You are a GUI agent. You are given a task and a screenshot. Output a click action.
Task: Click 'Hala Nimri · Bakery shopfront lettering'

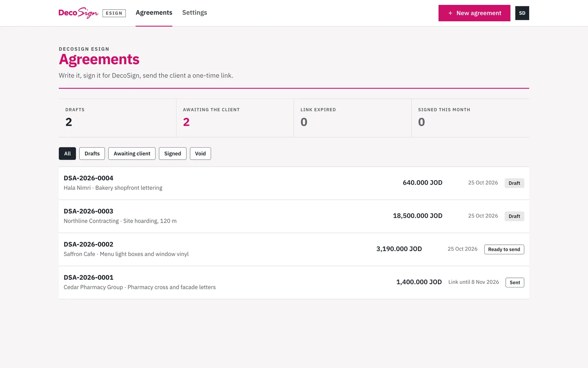point(113,188)
